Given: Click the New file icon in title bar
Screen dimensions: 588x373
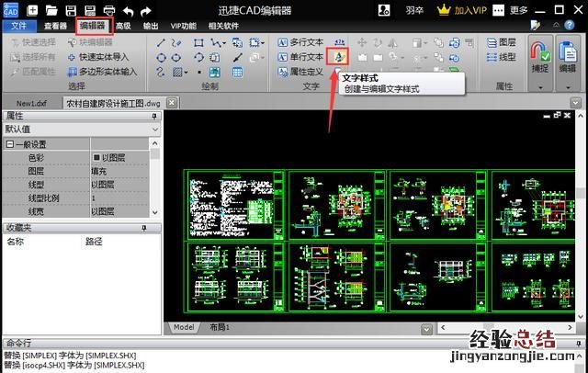Looking at the screenshot, I should [x=33, y=10].
